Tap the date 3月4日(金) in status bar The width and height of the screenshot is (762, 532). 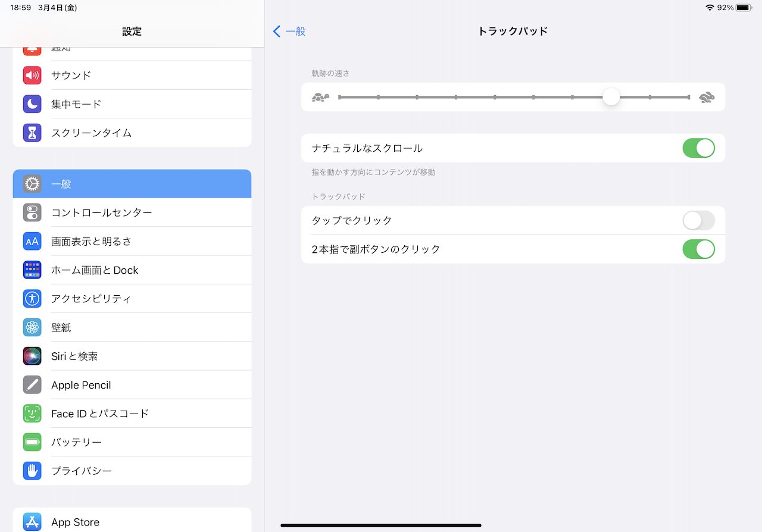coord(57,8)
